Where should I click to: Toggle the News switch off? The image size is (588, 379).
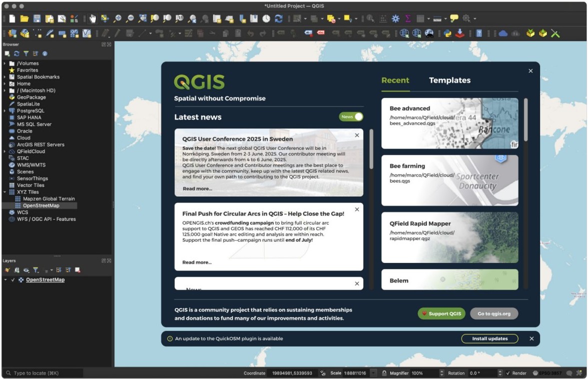point(351,117)
